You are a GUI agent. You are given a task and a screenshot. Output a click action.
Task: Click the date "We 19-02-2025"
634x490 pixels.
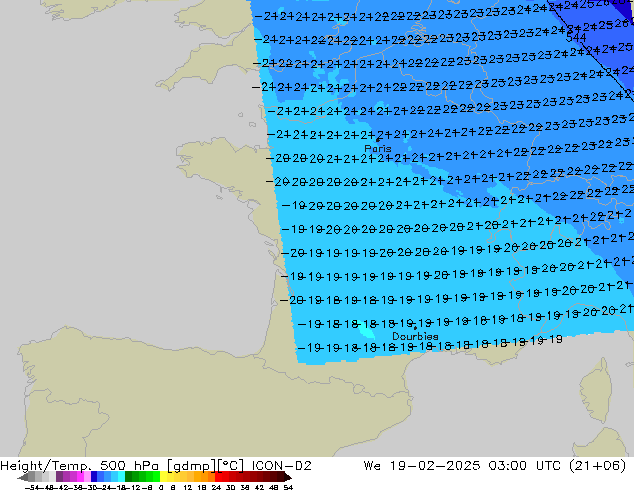coord(422,466)
